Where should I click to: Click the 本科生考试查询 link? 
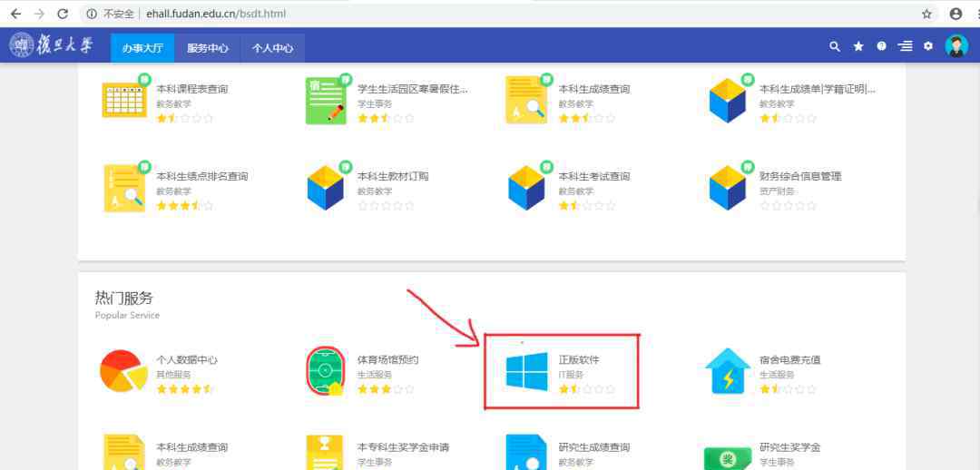pyautogui.click(x=593, y=176)
